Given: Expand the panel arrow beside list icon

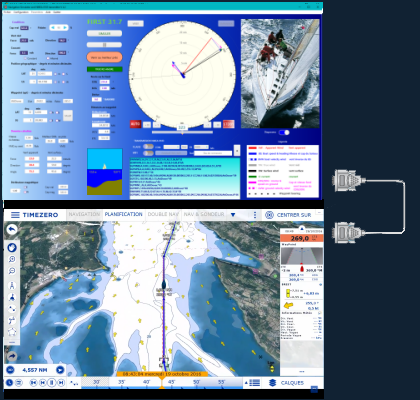Looking at the screenshot, I should [246, 383].
